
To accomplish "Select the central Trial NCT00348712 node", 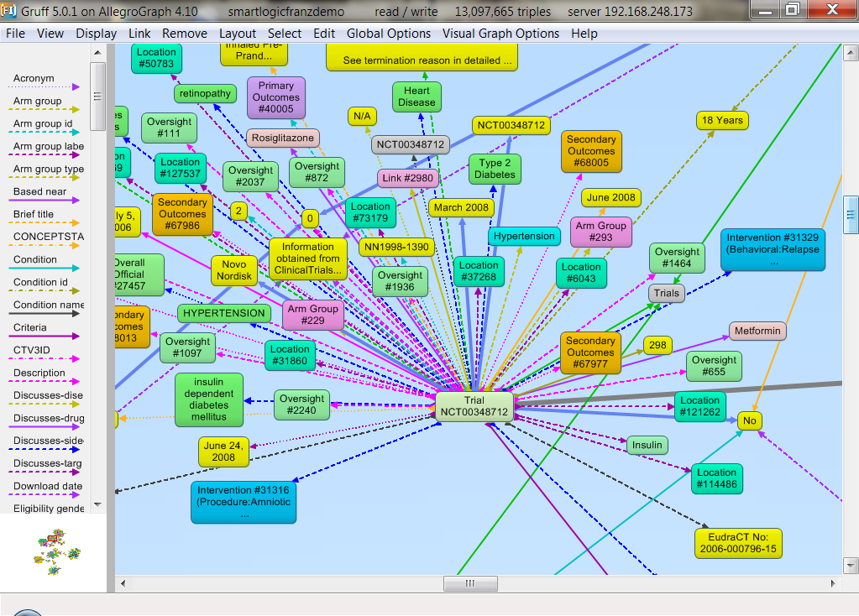I will pos(474,406).
